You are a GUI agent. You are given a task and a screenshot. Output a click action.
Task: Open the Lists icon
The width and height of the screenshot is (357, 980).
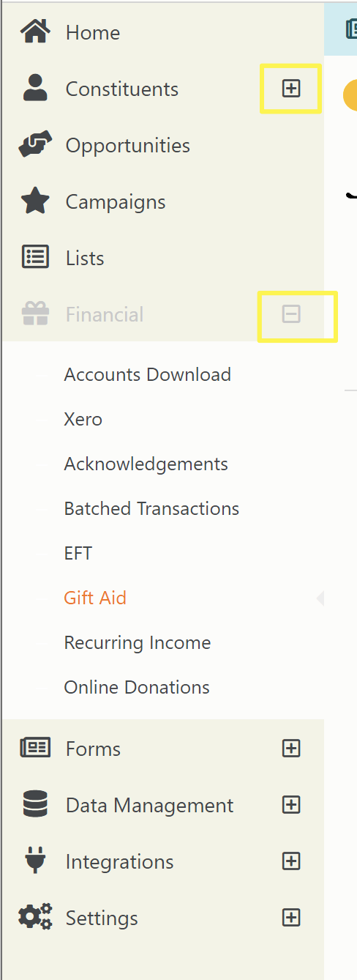pyautogui.click(x=34, y=258)
